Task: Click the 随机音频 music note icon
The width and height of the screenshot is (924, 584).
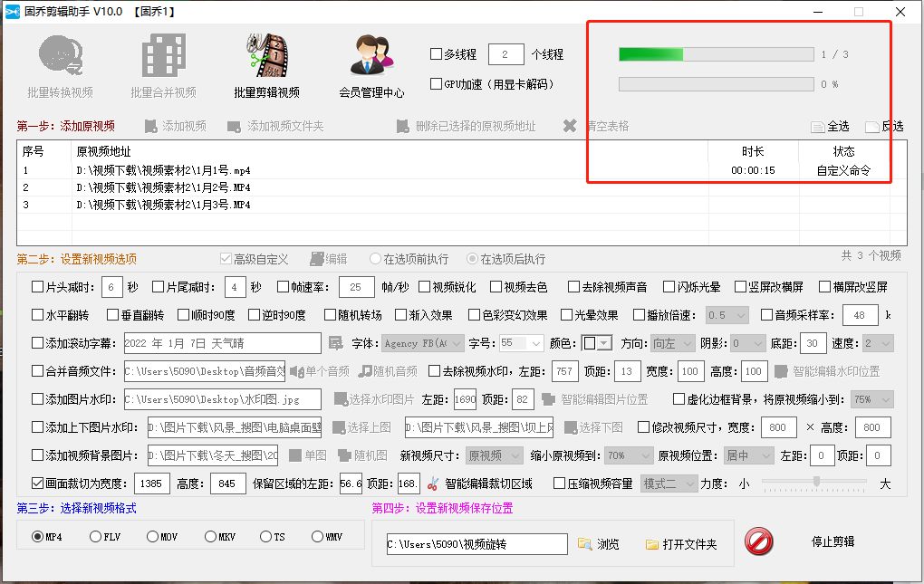Action: (365, 371)
